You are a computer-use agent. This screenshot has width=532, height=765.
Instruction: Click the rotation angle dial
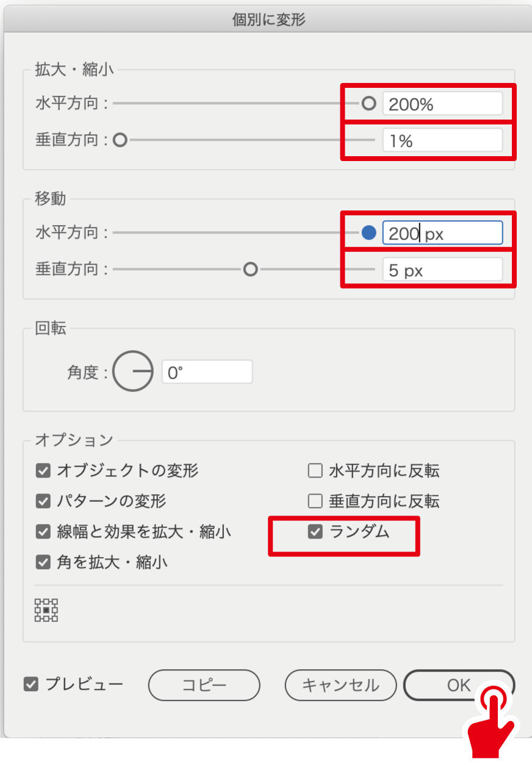pos(133,372)
